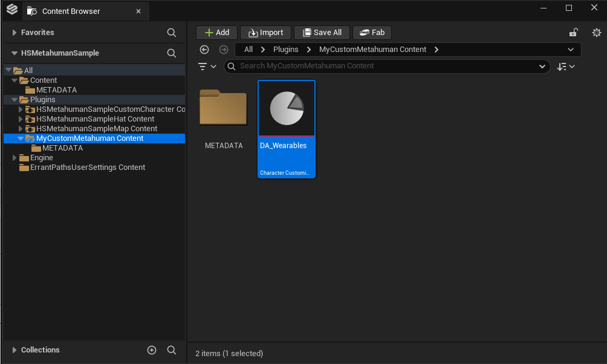Click the Add button

pos(217,33)
